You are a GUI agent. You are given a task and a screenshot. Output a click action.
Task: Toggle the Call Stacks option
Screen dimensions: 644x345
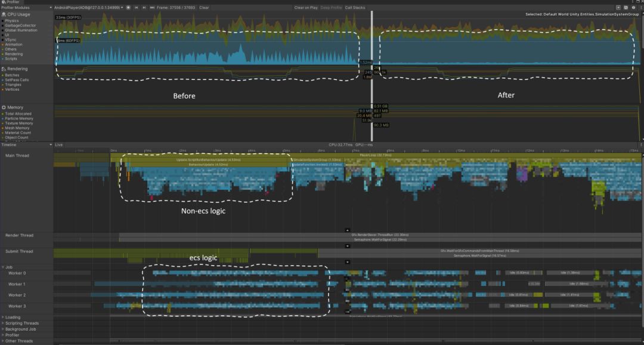pyautogui.click(x=355, y=7)
